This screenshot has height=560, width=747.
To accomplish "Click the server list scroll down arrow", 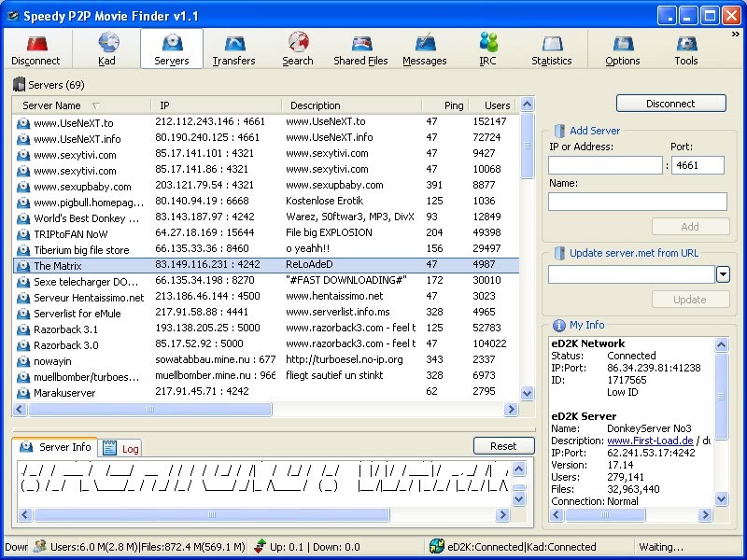I will point(527,393).
